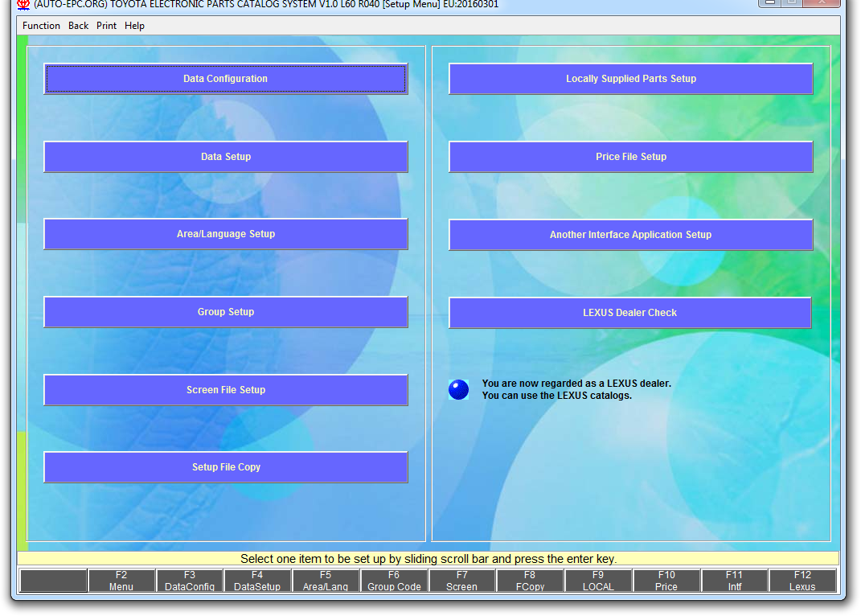The height and width of the screenshot is (616, 861).
Task: Click the F2 Menu function key
Action: 121,581
